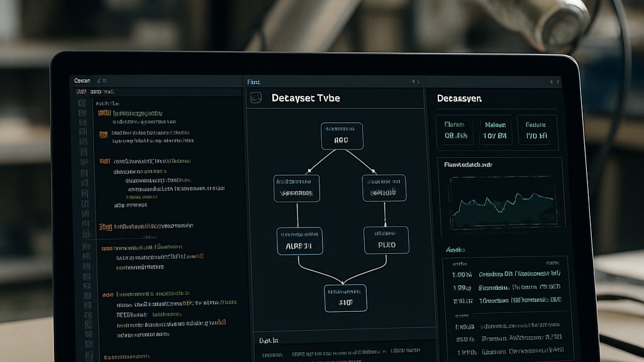Click the arrows in the Detasyen panel header
The image size is (644, 362).
(x=555, y=82)
